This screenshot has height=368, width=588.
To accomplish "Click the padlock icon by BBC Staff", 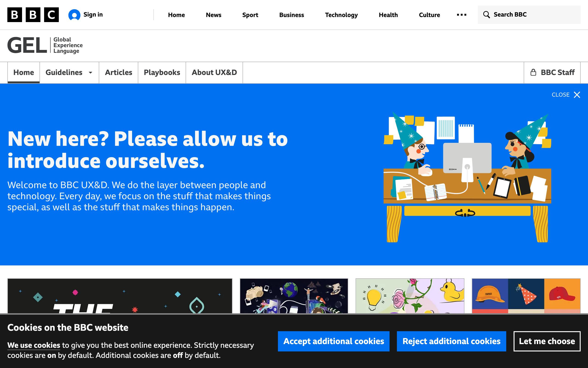I will (533, 72).
